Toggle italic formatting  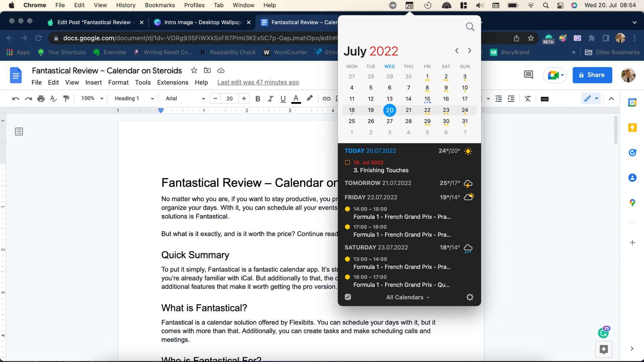click(x=270, y=99)
